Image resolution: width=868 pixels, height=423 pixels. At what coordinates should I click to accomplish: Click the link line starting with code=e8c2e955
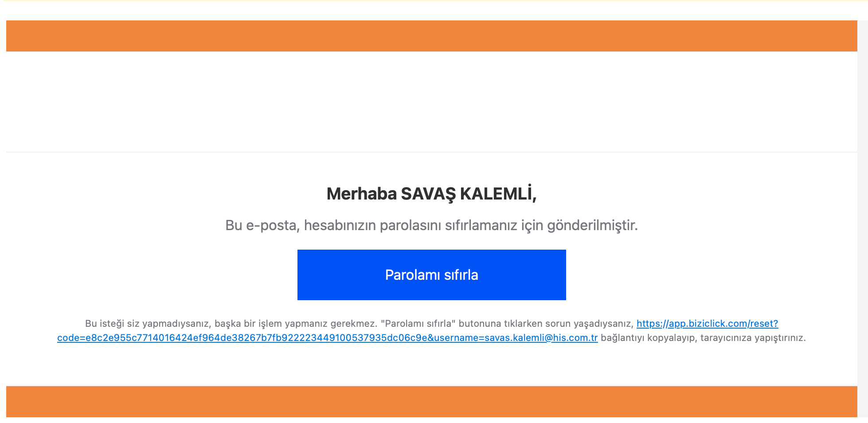click(327, 338)
